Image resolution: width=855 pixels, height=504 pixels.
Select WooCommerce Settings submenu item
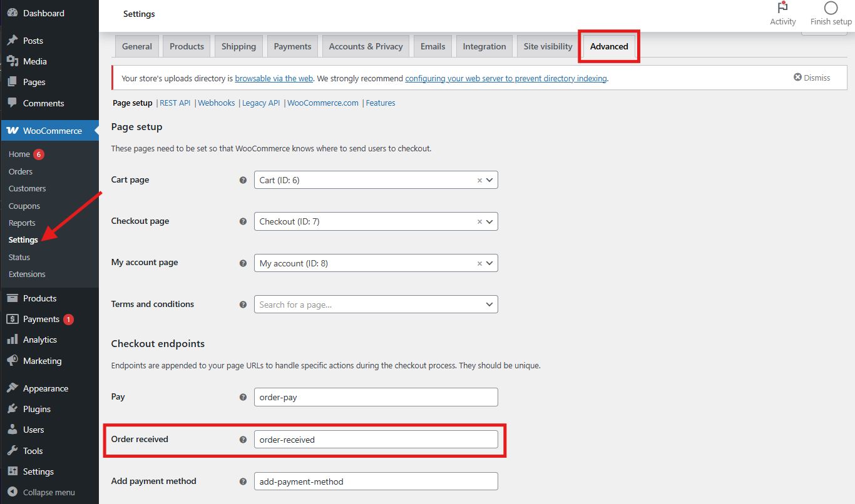23,240
